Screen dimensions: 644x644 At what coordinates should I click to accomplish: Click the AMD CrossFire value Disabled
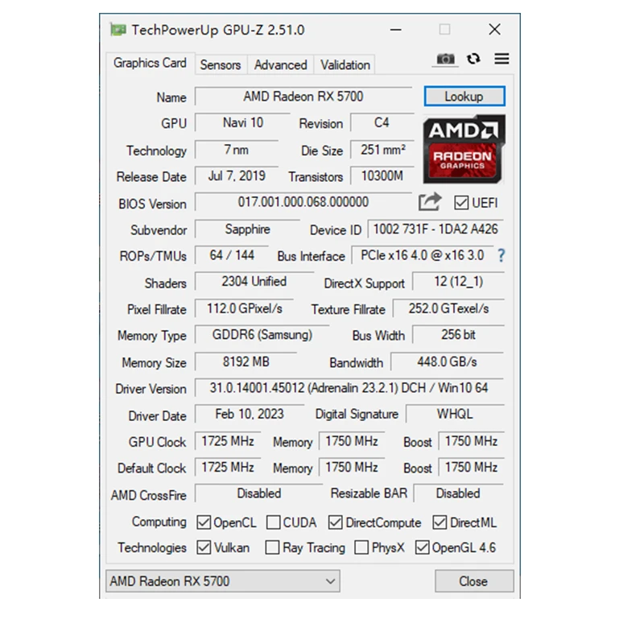259,493
